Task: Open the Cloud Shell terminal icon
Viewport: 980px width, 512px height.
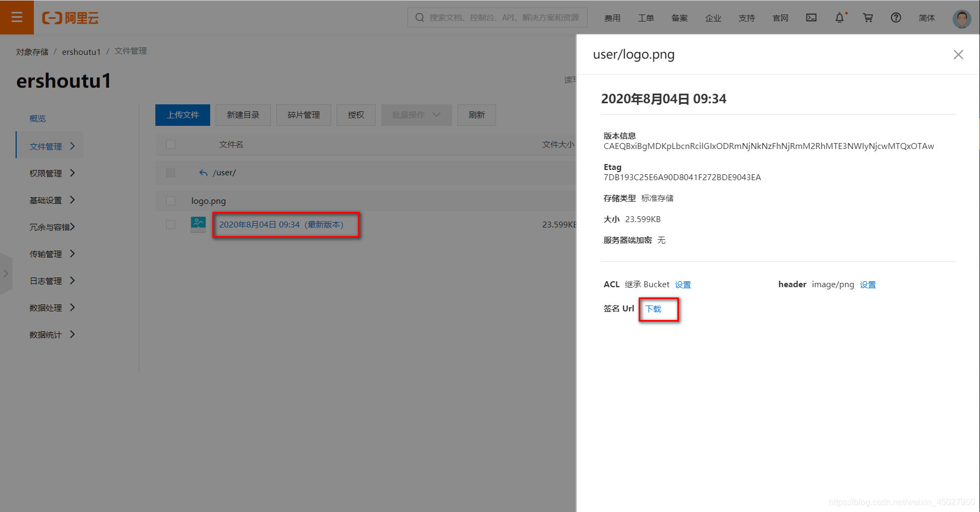Action: [811, 18]
